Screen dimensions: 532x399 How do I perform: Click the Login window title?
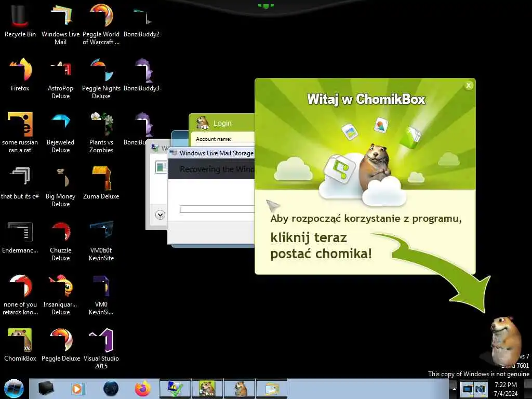[x=222, y=123]
